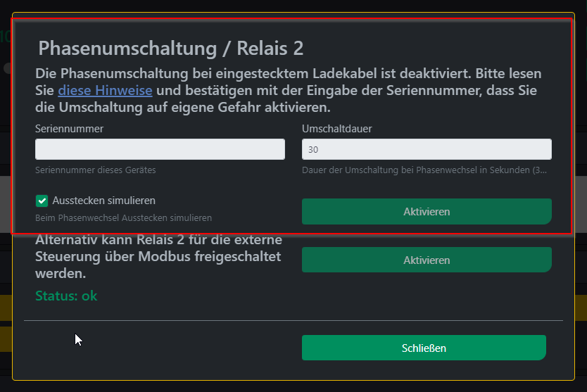Select the Umschaltdauer field showing 30
This screenshot has height=392, width=587.
[x=427, y=149]
